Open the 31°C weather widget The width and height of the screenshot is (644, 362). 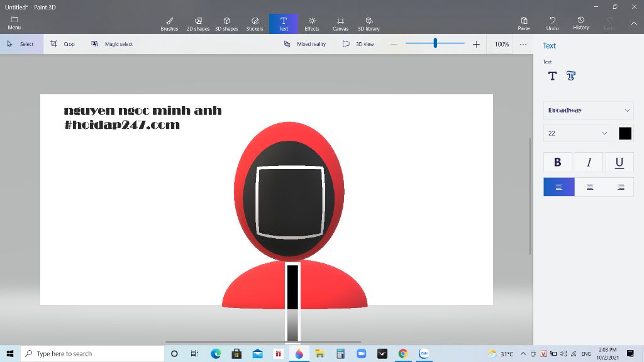click(x=501, y=353)
